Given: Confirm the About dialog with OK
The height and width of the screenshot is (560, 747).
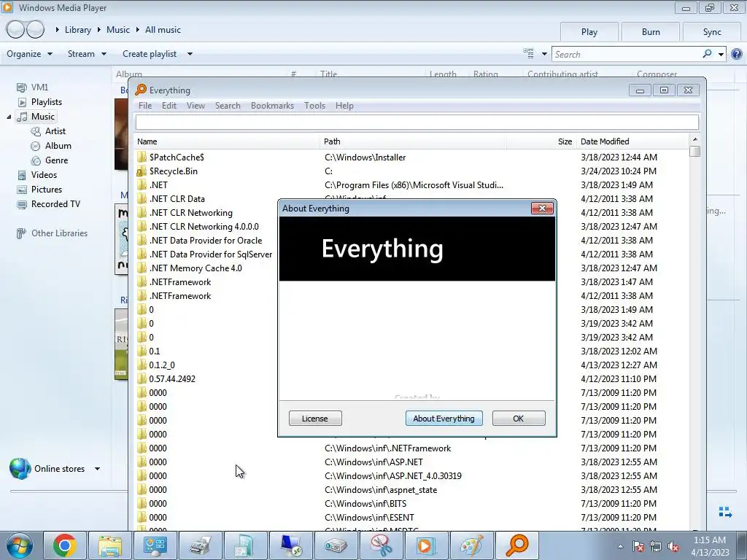Looking at the screenshot, I should (x=519, y=419).
